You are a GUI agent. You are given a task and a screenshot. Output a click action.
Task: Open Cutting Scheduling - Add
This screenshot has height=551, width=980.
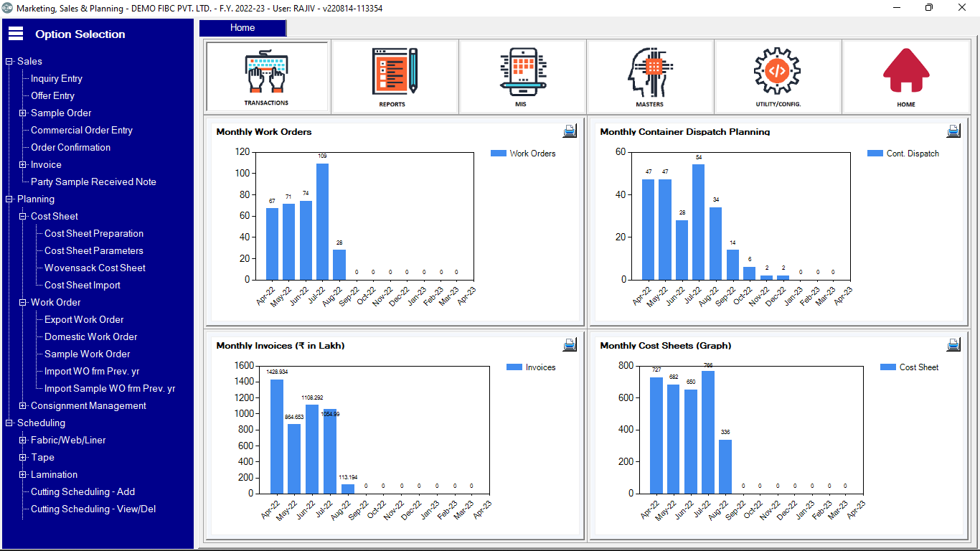[83, 492]
